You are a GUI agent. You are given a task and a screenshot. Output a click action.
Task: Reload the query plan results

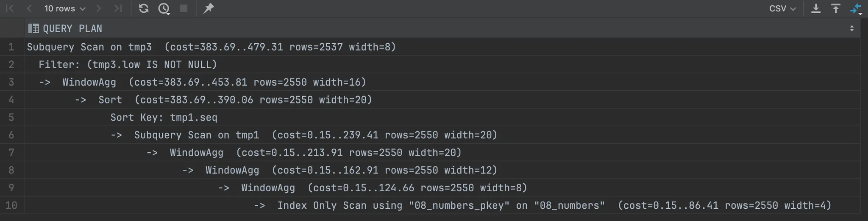click(x=144, y=8)
